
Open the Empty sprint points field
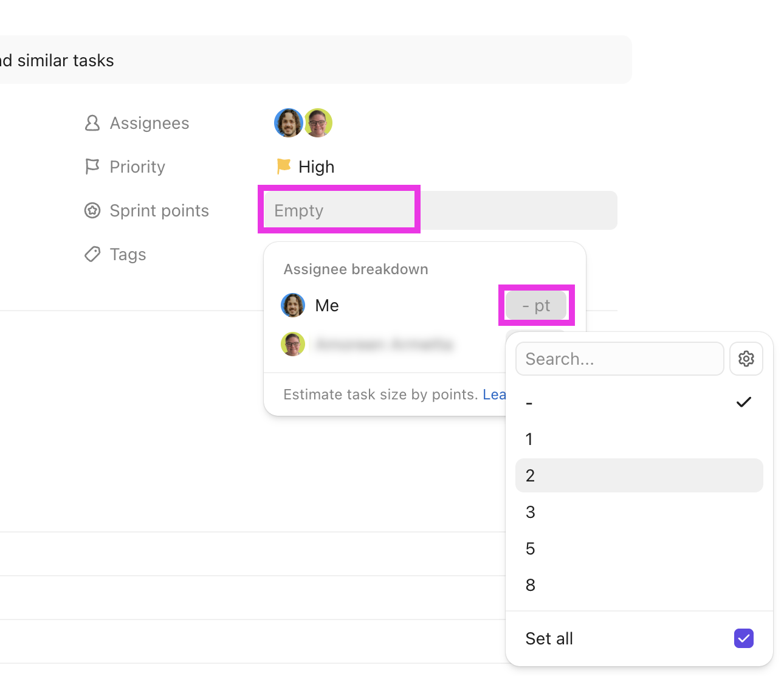coord(339,210)
